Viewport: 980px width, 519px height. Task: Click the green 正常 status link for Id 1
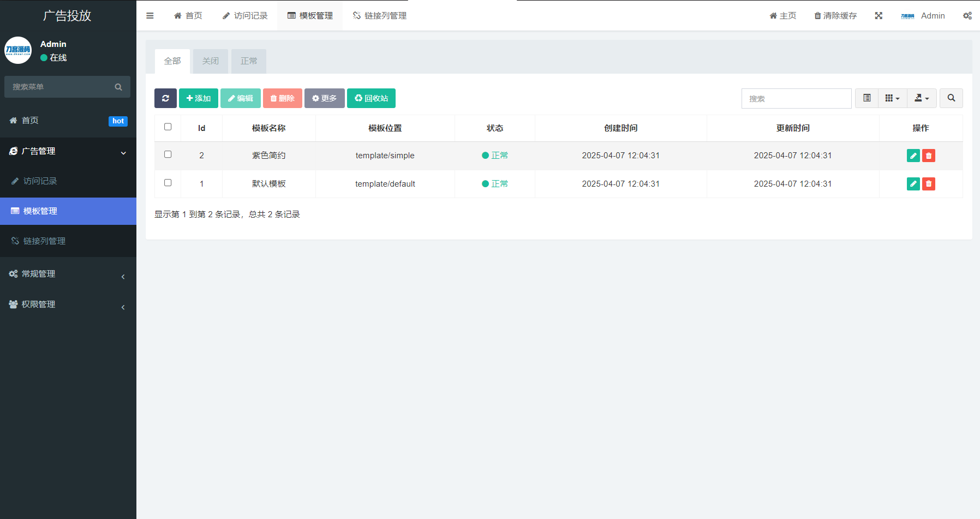coord(498,184)
